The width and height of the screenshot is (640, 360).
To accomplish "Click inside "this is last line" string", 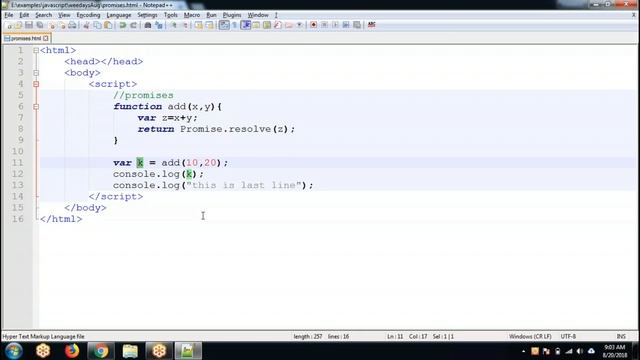I will [x=244, y=185].
